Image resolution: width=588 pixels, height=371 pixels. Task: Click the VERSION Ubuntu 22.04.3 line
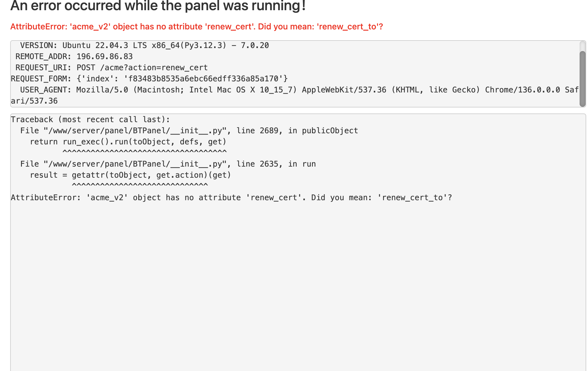(144, 46)
